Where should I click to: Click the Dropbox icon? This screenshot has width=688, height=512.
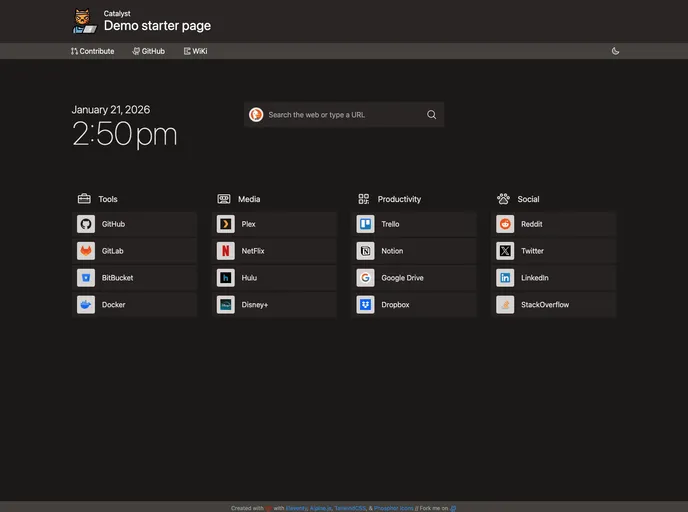click(365, 305)
